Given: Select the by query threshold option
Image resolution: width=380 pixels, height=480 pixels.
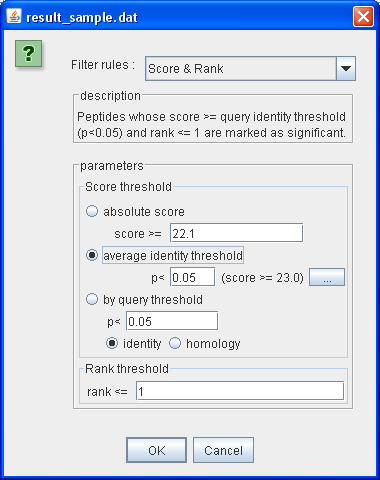Looking at the screenshot, I should (92, 299).
